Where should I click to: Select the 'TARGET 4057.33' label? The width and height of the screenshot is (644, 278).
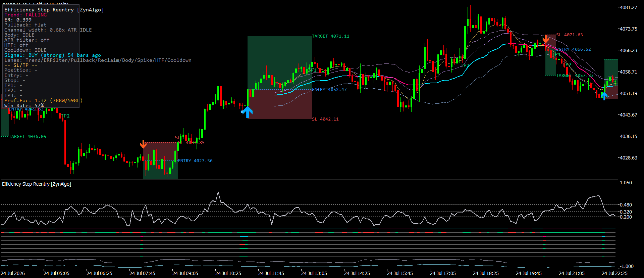[x=575, y=76]
